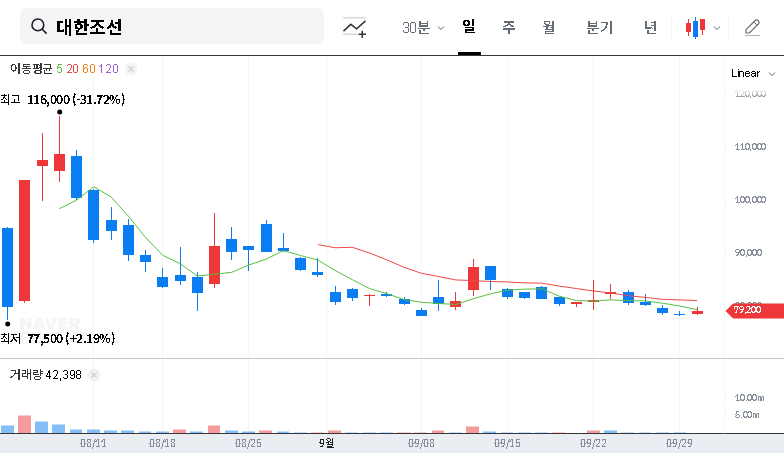Focus the 대한조선 search field
This screenshot has width=784, height=453.
tap(172, 26)
